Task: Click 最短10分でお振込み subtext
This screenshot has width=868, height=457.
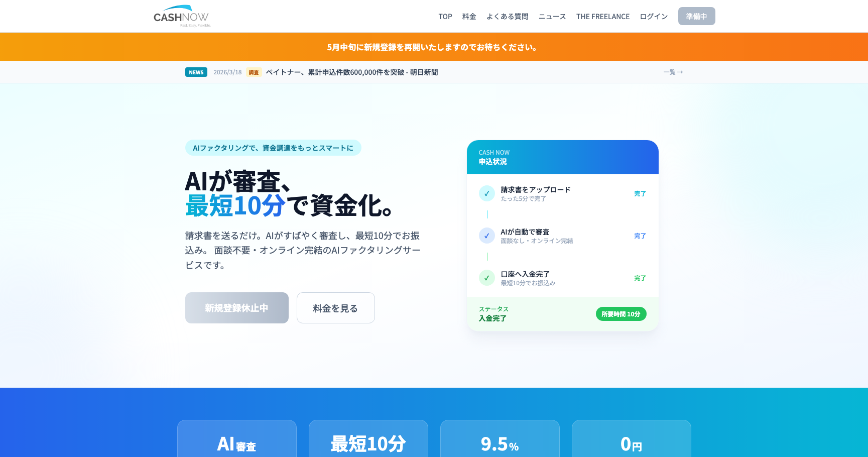Action: coord(528,283)
